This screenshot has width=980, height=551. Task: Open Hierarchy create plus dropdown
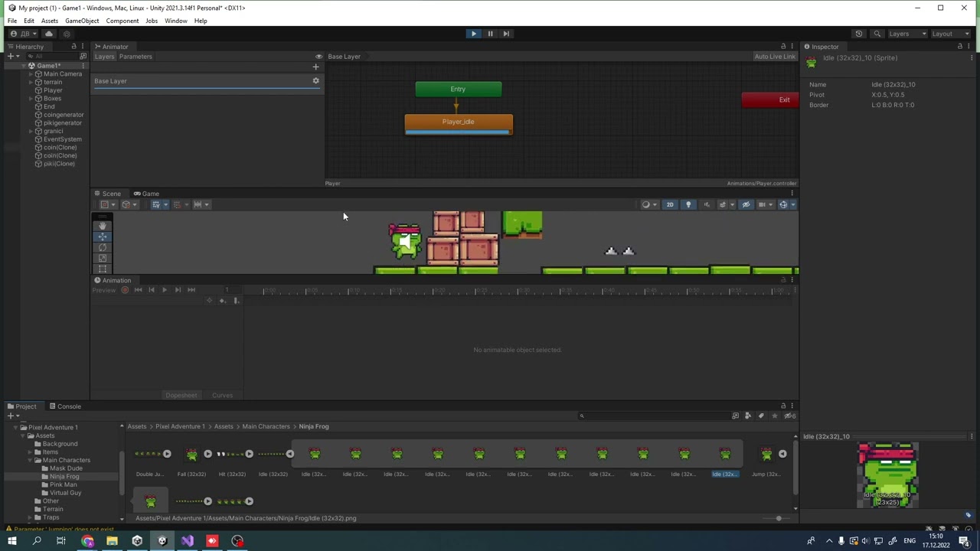13,57
